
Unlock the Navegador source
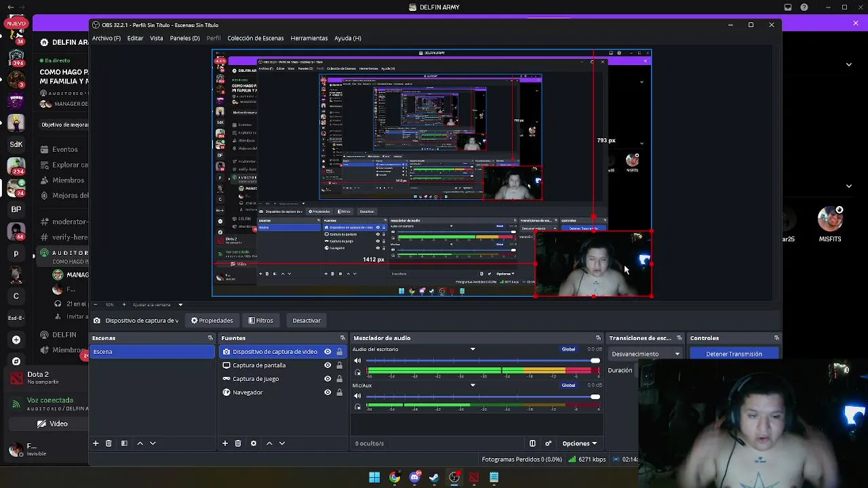coord(339,392)
